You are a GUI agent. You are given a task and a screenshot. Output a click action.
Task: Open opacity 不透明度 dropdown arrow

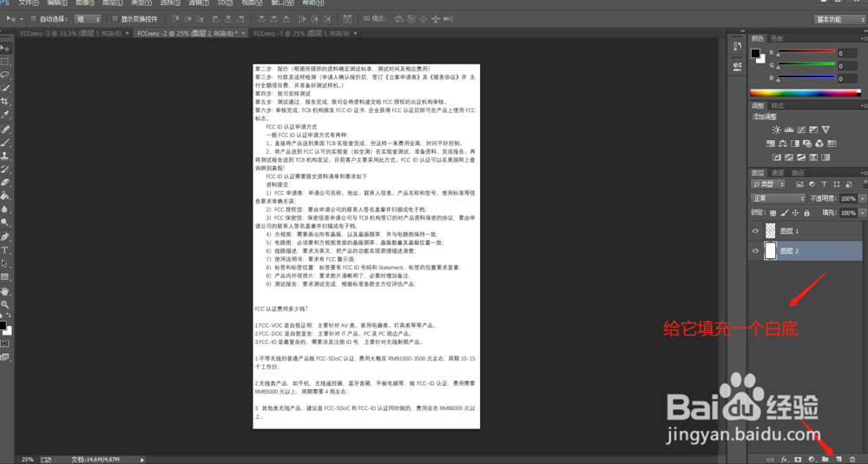click(x=863, y=198)
